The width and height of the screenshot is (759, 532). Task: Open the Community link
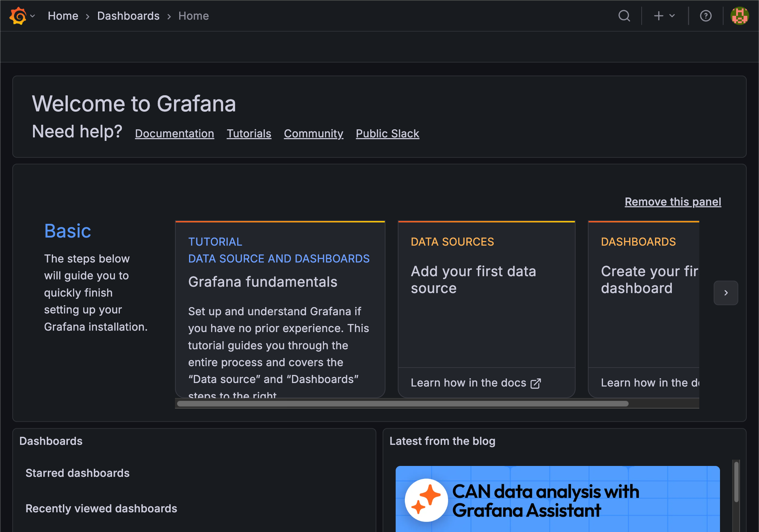tap(313, 134)
